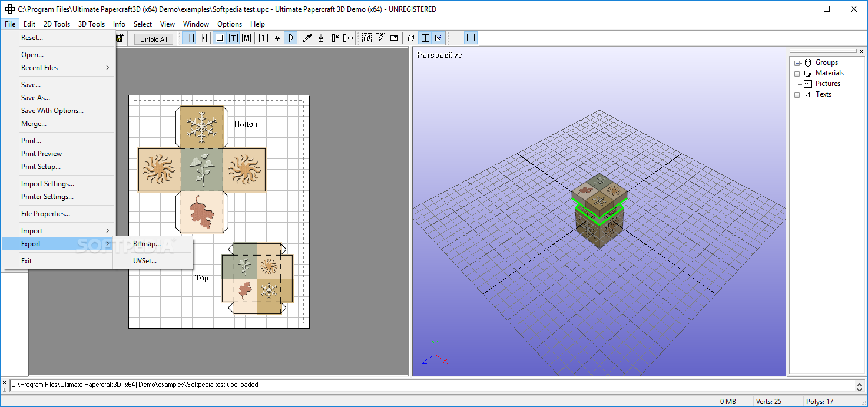
Task: Click the 3D cube view icon
Action: point(411,38)
